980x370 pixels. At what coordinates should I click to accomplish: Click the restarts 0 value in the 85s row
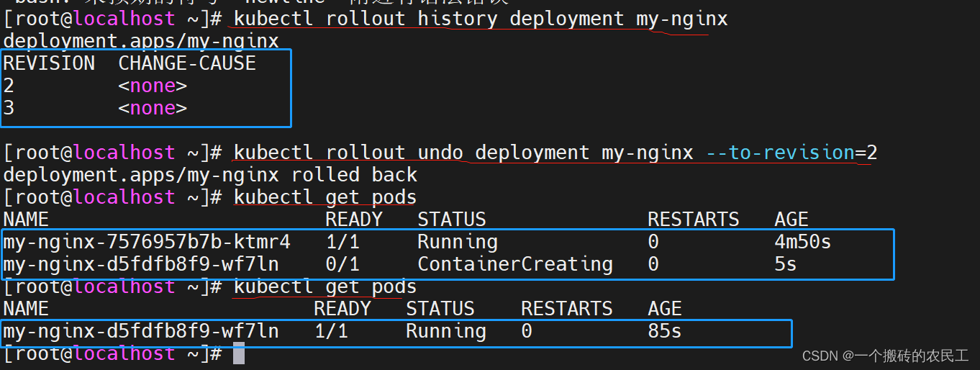527,331
